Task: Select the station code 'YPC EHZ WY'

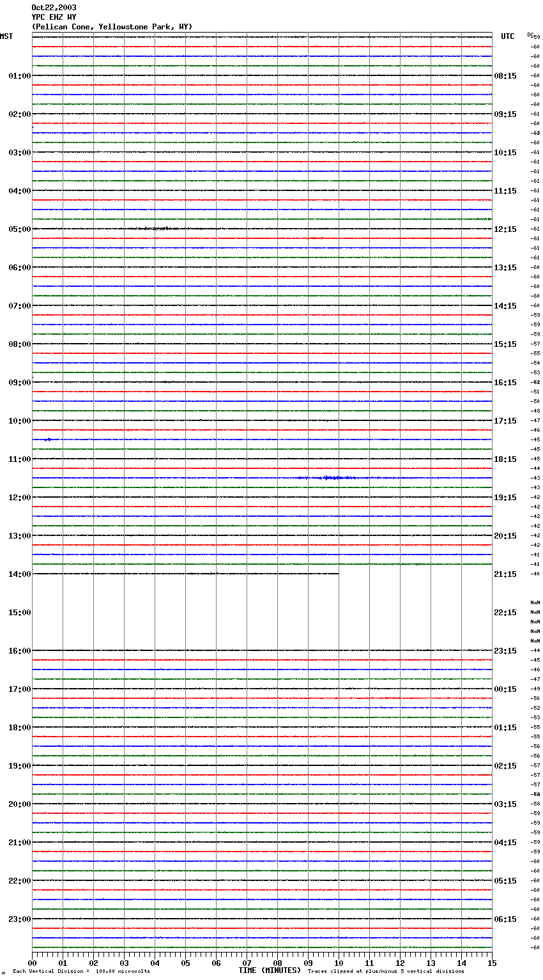Action: [x=54, y=17]
